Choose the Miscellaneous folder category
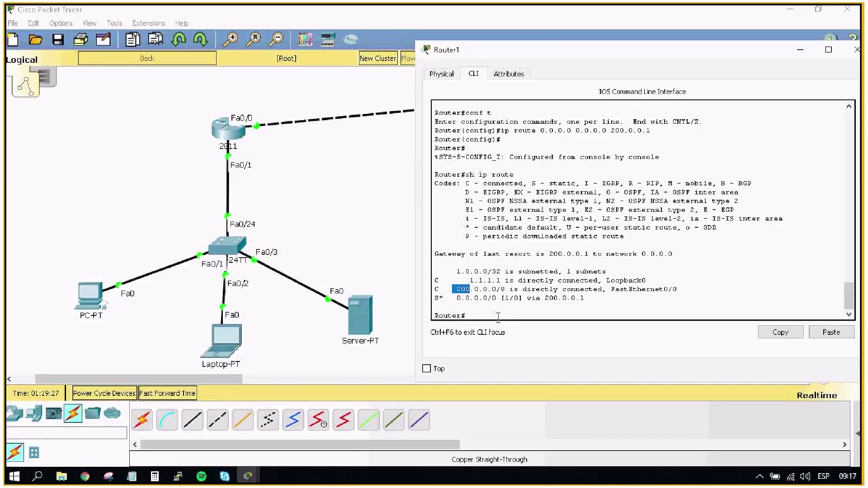Viewport: 868px width, 488px height. coord(93,413)
